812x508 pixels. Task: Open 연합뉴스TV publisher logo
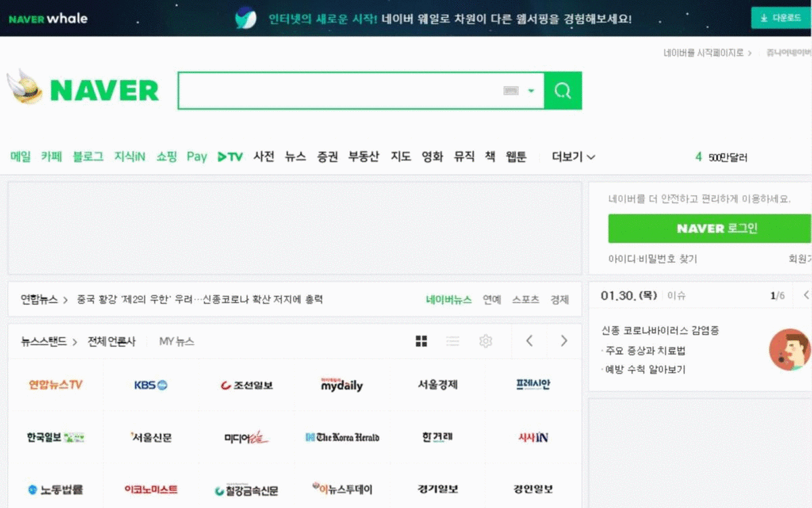click(55, 385)
